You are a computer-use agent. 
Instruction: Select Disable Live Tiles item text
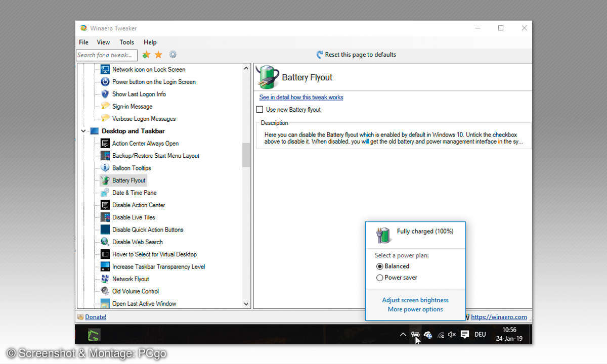tap(134, 217)
